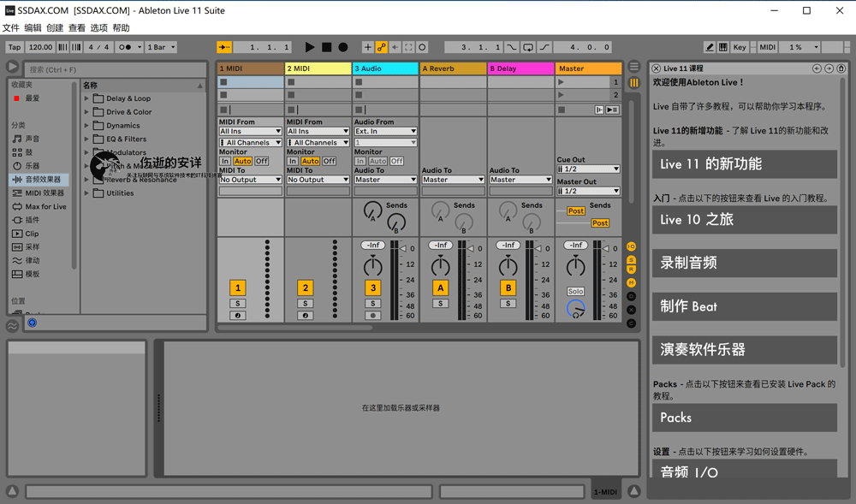856x504 pixels.
Task: Start playback with the Play button
Action: coord(310,47)
